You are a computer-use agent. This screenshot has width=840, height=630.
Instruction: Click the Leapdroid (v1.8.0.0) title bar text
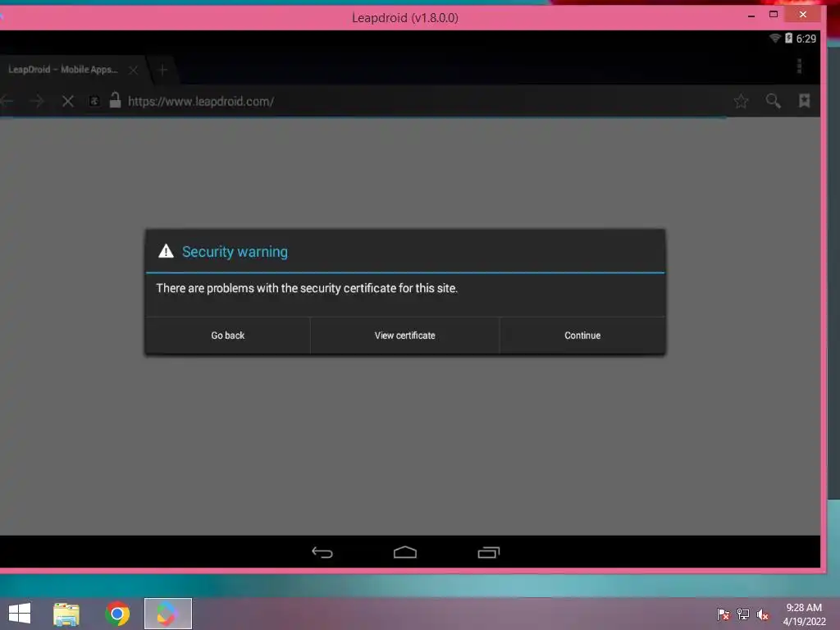pyautogui.click(x=405, y=18)
